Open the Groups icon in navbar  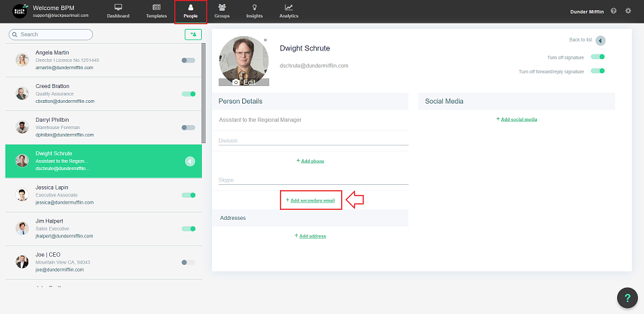coord(221,7)
